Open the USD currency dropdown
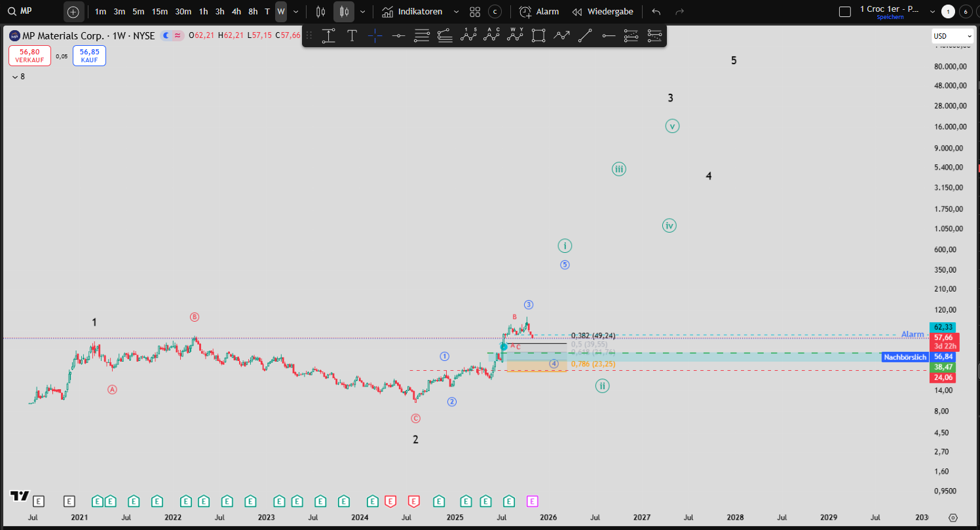 952,36
